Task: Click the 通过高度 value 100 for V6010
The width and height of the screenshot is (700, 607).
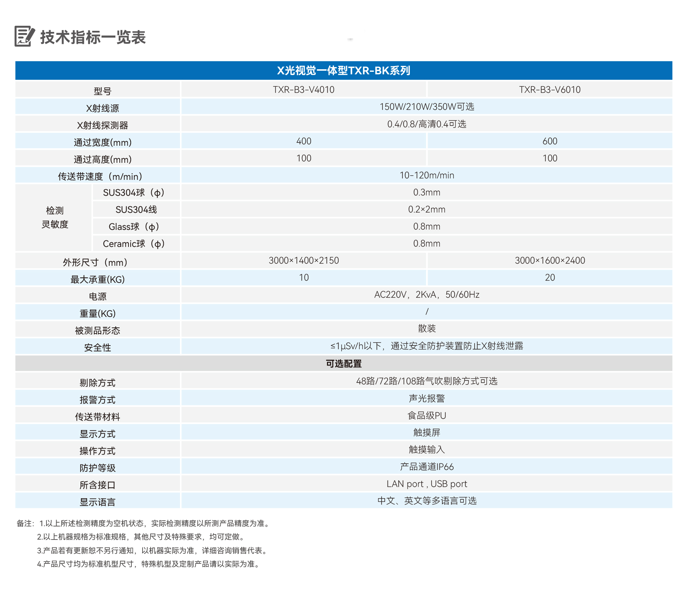Action: [x=550, y=158]
